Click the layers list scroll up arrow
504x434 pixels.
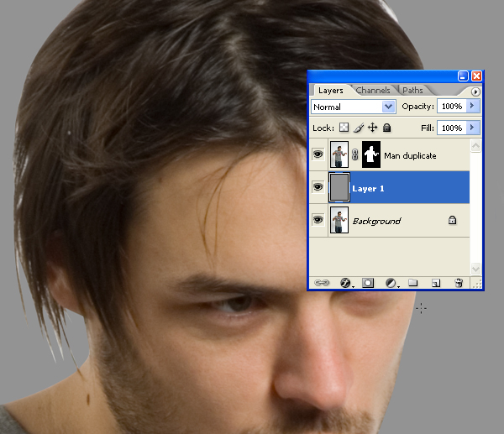475,145
